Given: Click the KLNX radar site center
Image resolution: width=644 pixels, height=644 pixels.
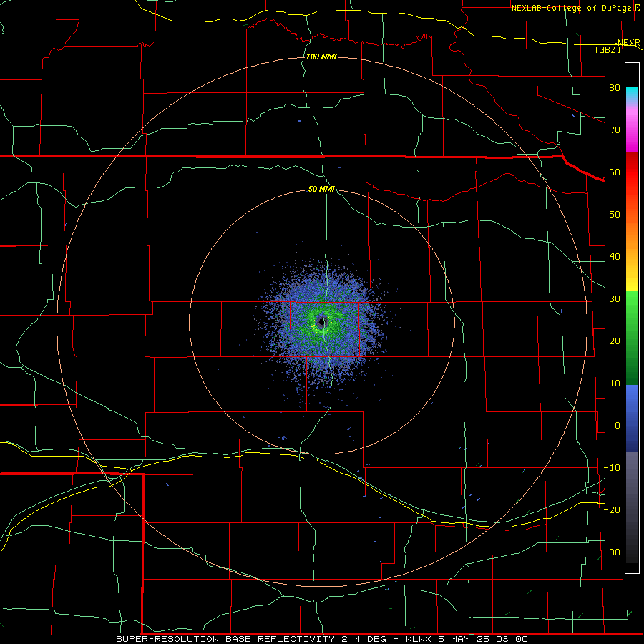Looking at the screenshot, I should (x=322, y=322).
